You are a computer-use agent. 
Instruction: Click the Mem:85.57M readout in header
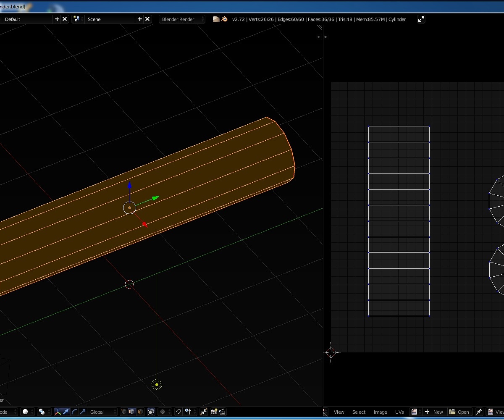coord(371,19)
